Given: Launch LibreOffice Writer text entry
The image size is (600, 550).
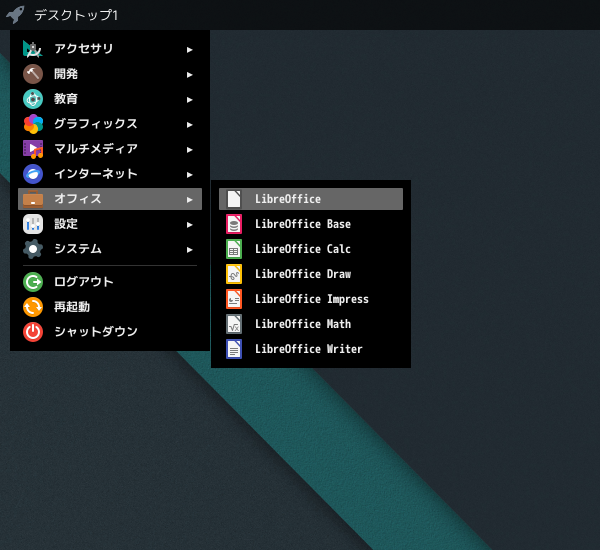Looking at the screenshot, I should tap(308, 349).
